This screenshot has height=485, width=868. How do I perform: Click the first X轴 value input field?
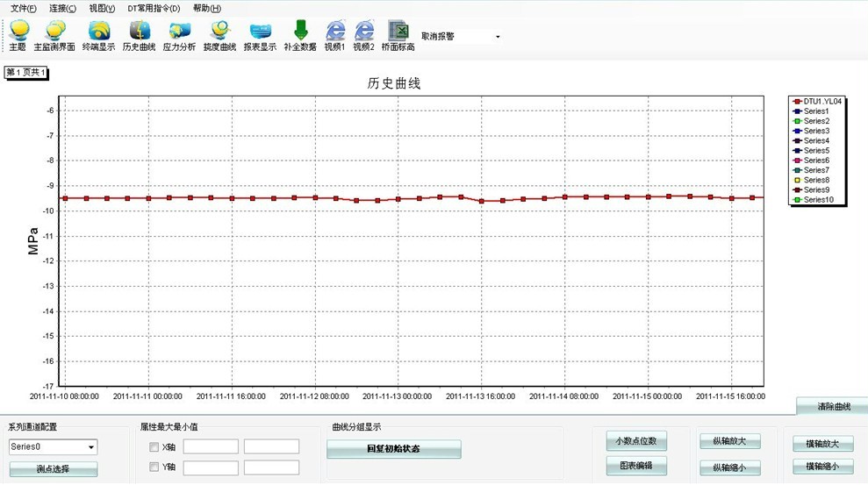pyautogui.click(x=211, y=447)
